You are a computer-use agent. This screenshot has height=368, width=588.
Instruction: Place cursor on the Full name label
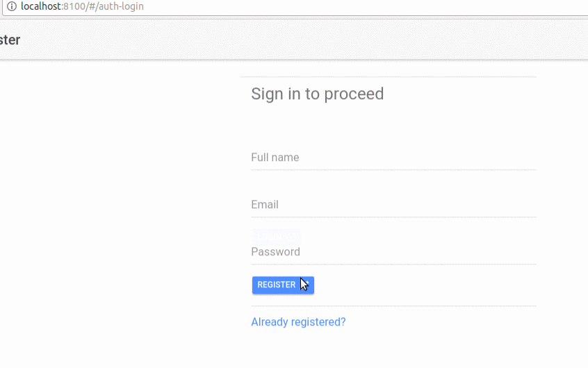(x=275, y=158)
